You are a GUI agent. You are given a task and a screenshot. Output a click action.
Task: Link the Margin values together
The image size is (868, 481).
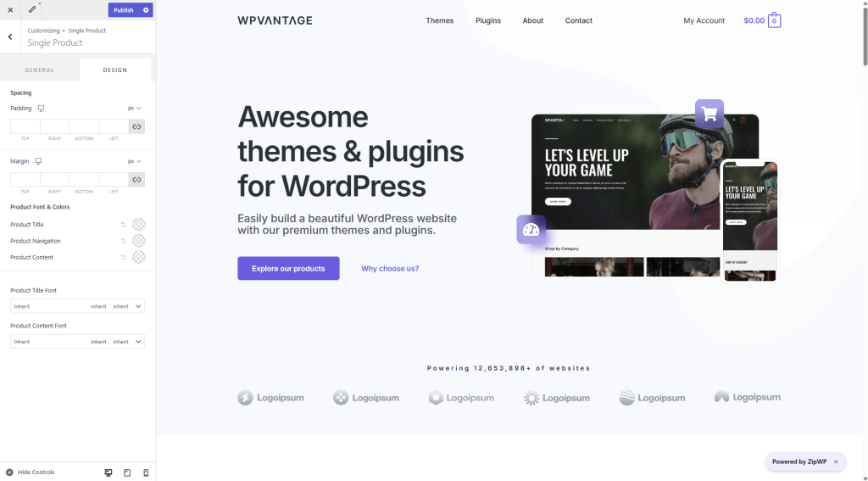click(x=136, y=180)
